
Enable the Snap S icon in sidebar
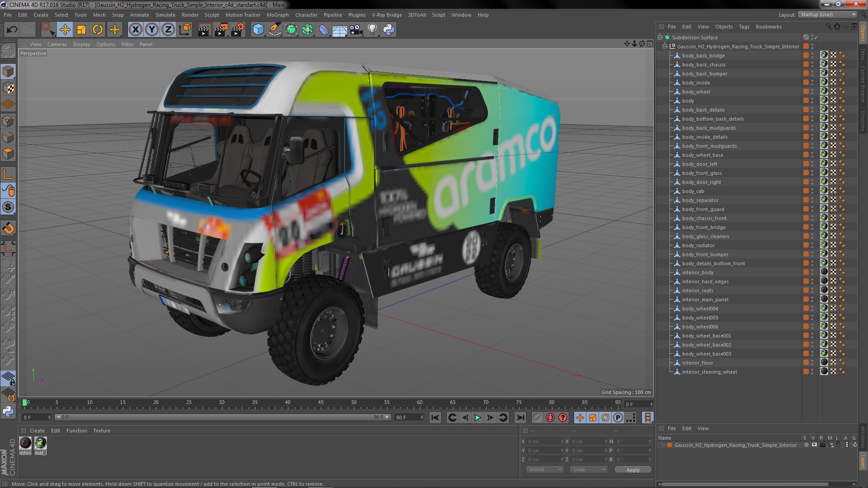point(8,207)
